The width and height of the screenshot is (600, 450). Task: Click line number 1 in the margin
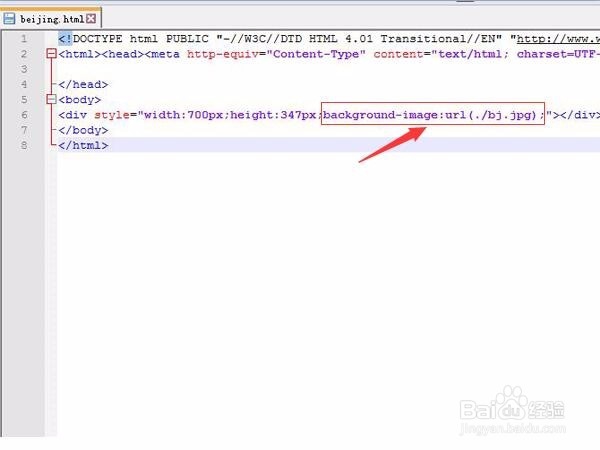tap(24, 39)
